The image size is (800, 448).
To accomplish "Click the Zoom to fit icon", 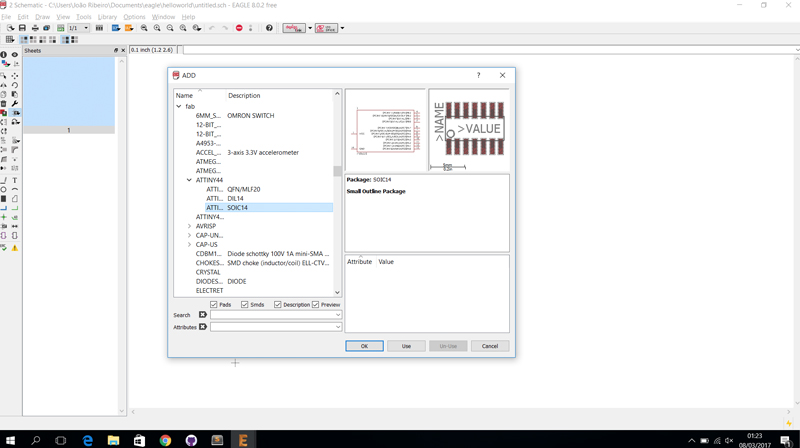I will tap(144, 28).
